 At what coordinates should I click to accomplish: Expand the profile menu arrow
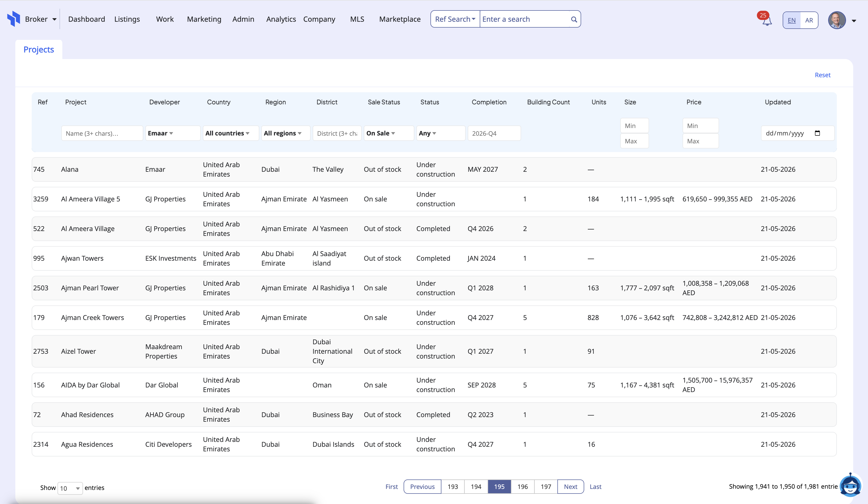[x=854, y=21]
